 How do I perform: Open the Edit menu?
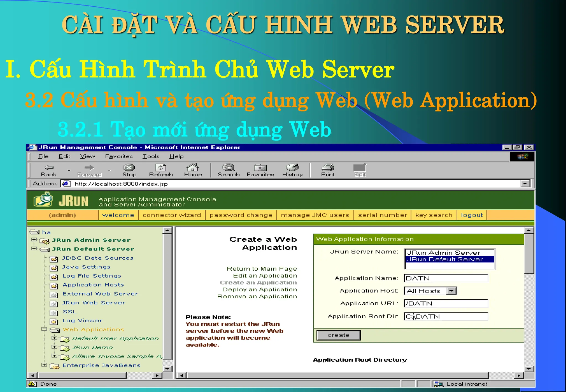[64, 156]
